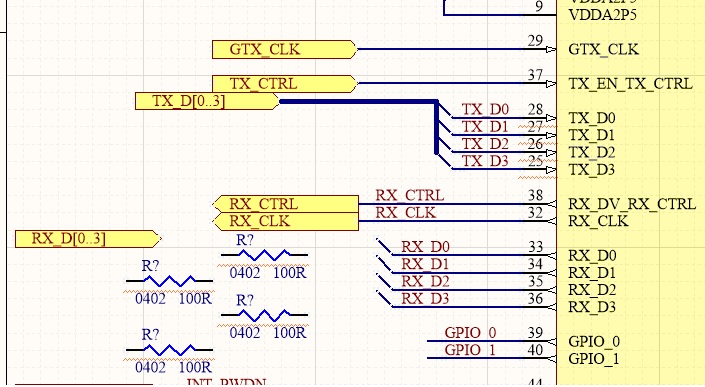Click the GTX_CLK pin name inside the IC
The image size is (705, 387).
pos(603,49)
